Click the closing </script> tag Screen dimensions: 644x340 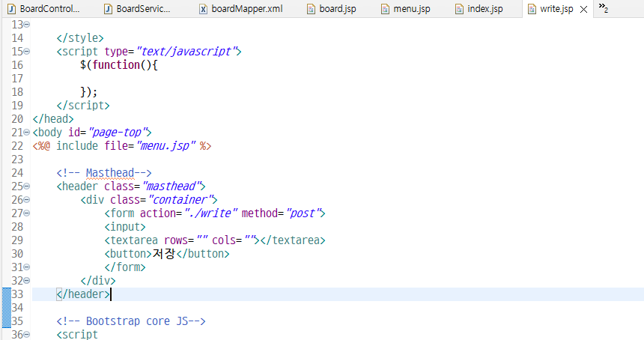[x=83, y=106]
